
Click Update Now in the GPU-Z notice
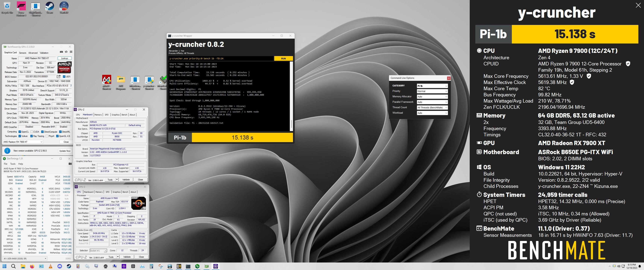coord(65,151)
